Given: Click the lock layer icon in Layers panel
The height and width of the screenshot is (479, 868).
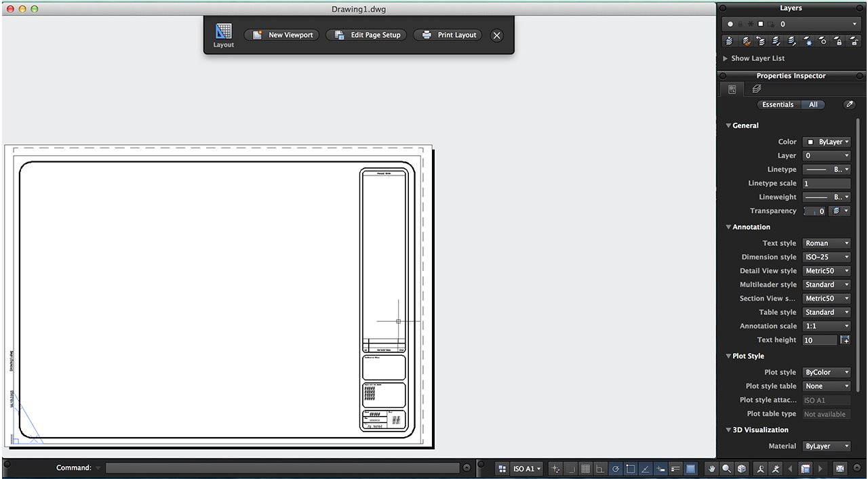Looking at the screenshot, I should click(839, 41).
